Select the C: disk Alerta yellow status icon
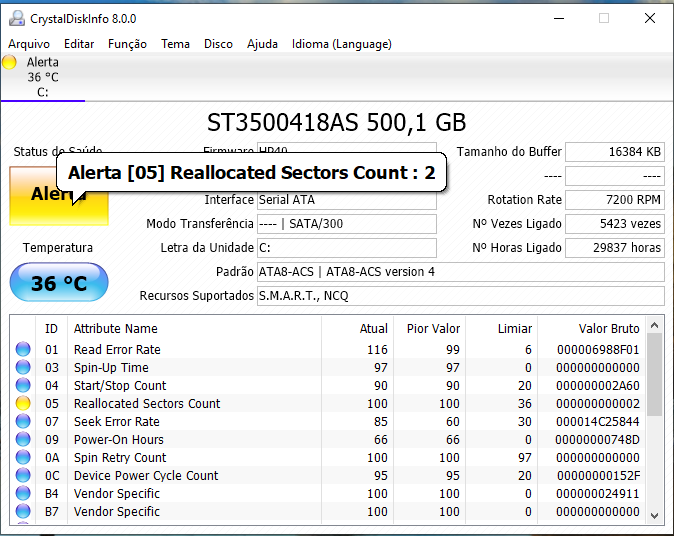The width and height of the screenshot is (674, 536). [9, 62]
